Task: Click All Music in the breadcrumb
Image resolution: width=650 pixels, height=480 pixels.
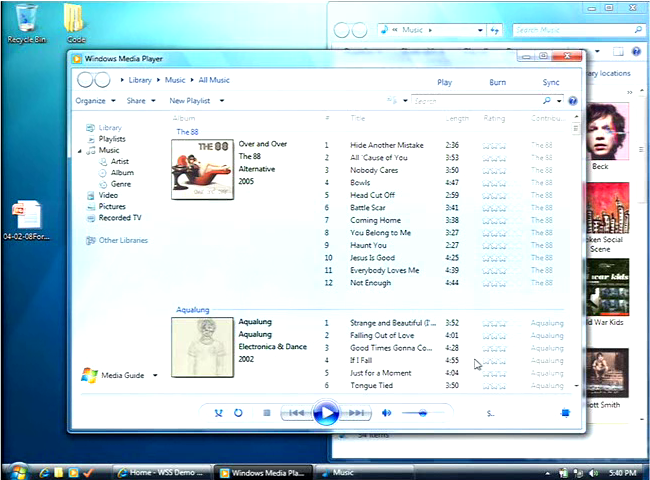Action: [x=214, y=80]
